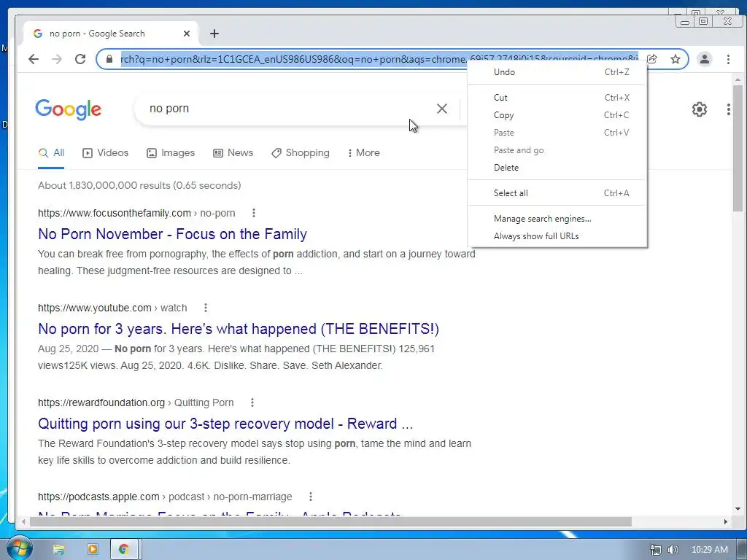747x560 pixels.
Task: Clear the search box with the X icon
Action: point(441,109)
